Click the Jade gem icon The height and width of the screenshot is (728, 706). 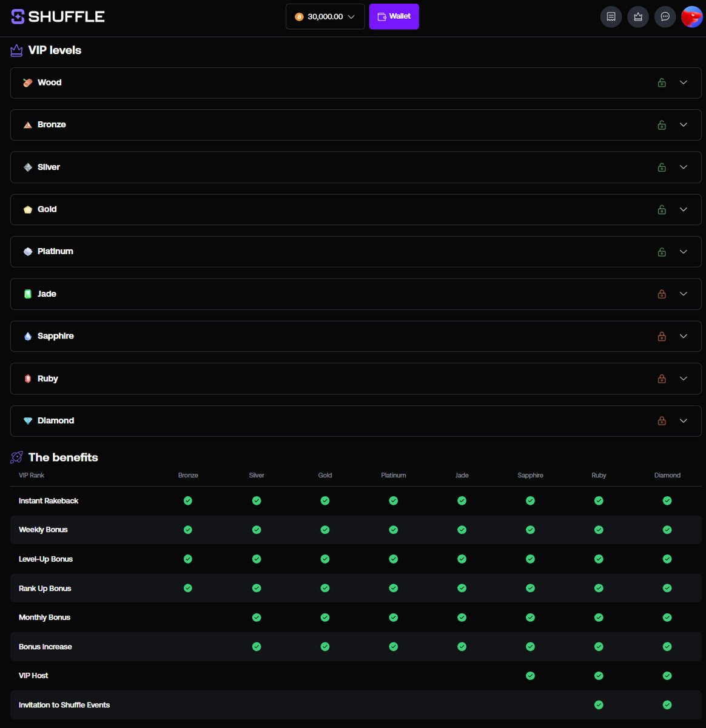[28, 294]
